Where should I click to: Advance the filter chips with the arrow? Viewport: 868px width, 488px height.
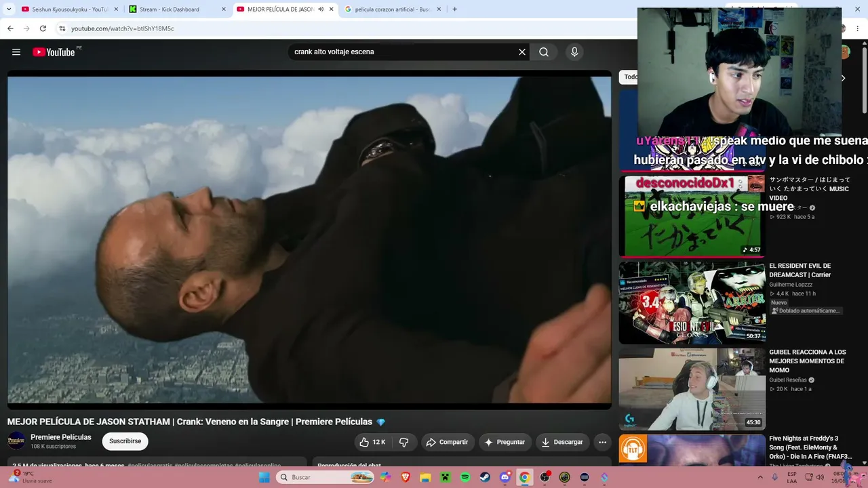point(843,78)
